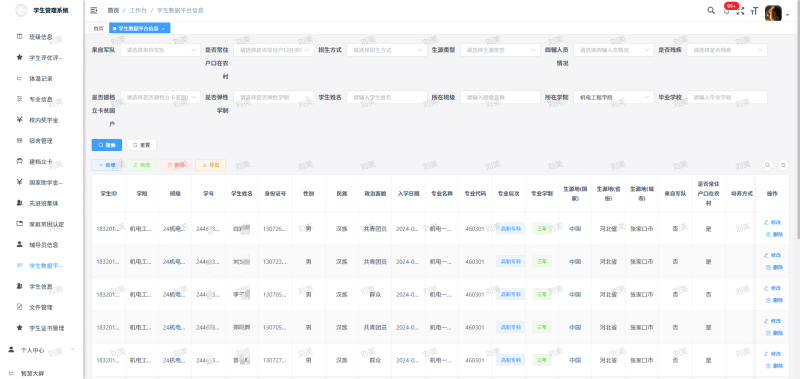The width and height of the screenshot is (800, 379).
Task: Click the green 修改 toolbar button
Action: [x=141, y=165]
